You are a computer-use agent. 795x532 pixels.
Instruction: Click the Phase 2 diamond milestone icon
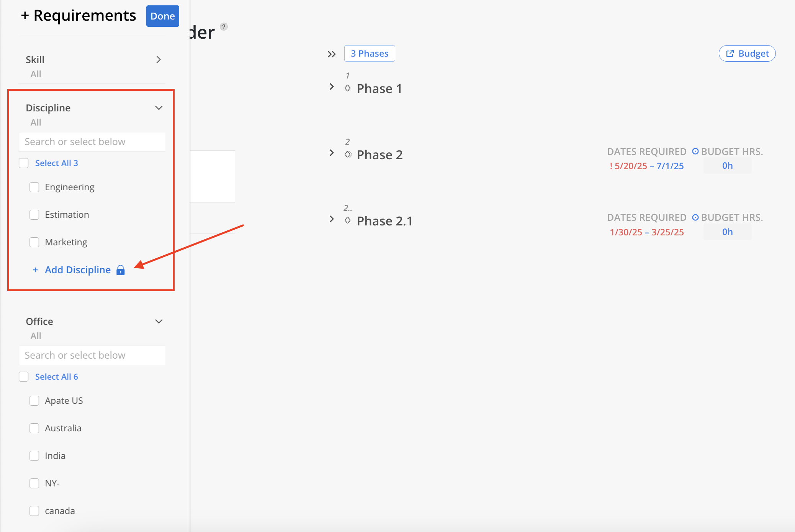click(348, 155)
